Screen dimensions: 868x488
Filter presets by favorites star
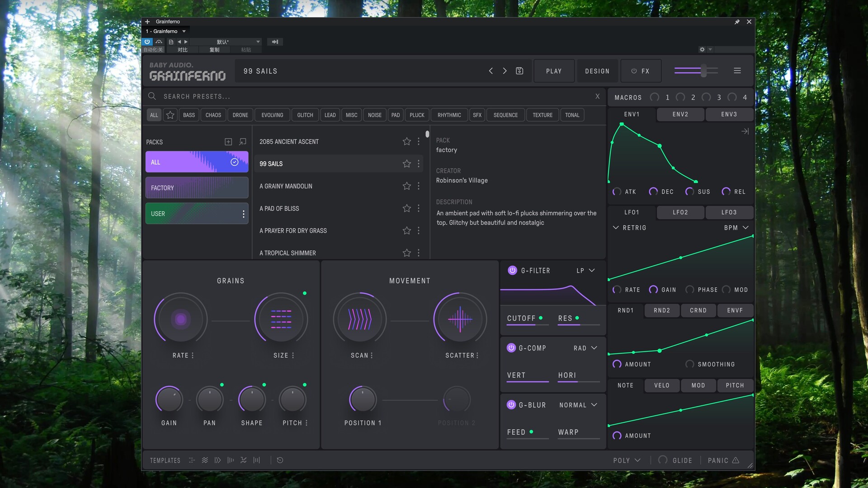[x=170, y=115]
